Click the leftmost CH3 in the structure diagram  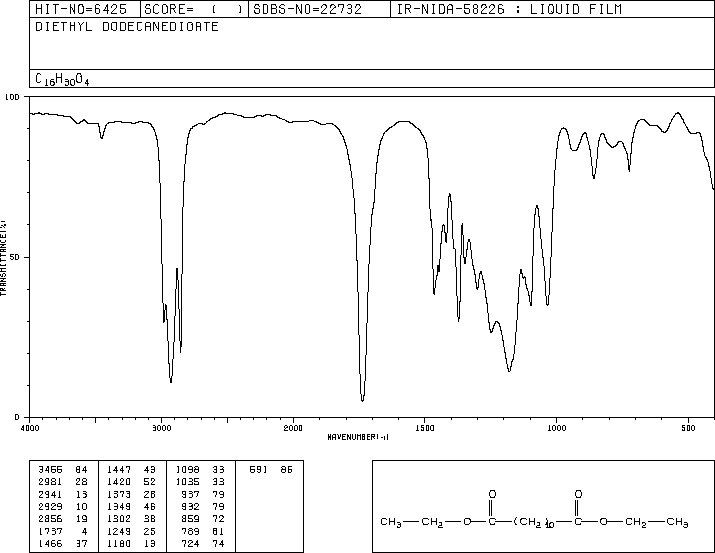(391, 522)
